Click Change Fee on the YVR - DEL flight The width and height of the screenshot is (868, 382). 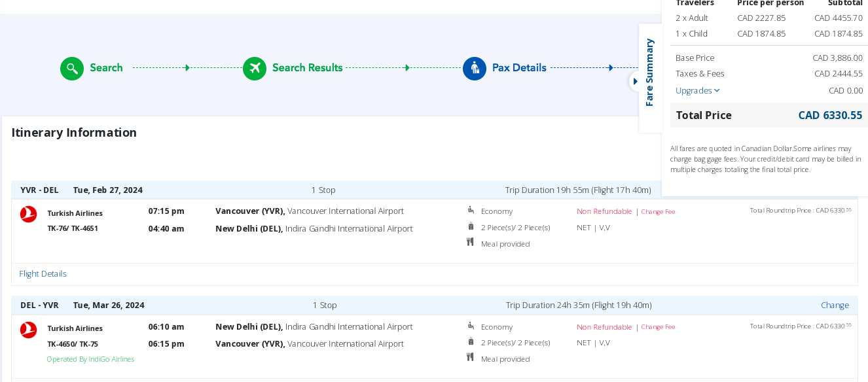tap(658, 212)
